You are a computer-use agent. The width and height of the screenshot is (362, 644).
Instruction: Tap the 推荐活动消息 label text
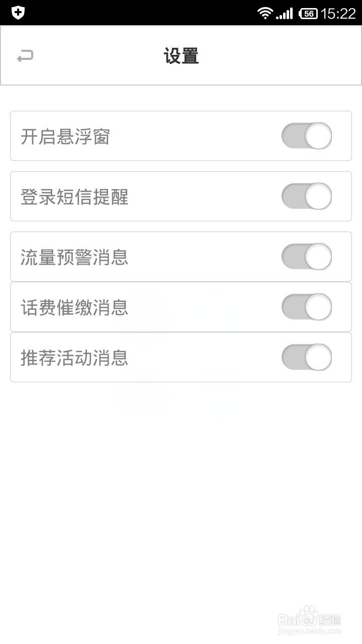point(74,358)
